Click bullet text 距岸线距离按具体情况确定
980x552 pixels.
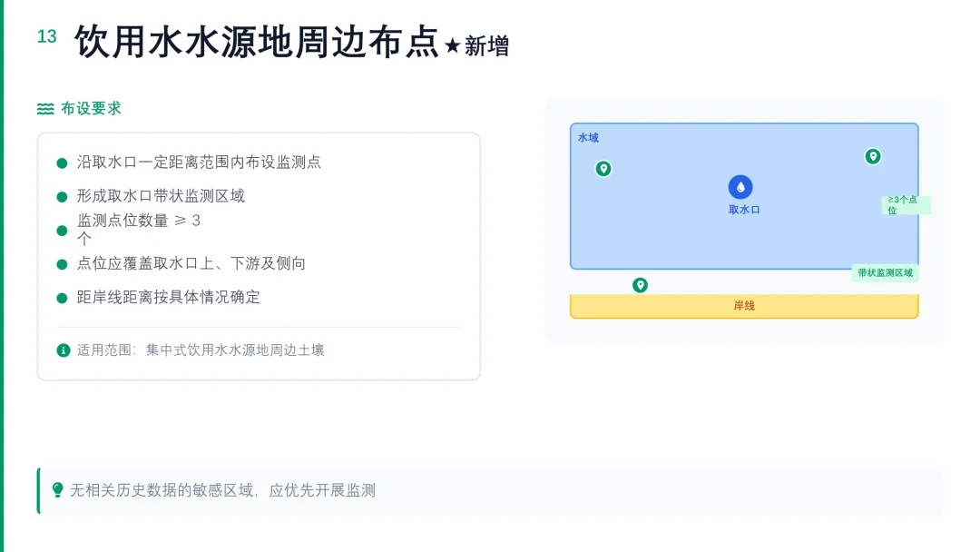(168, 298)
